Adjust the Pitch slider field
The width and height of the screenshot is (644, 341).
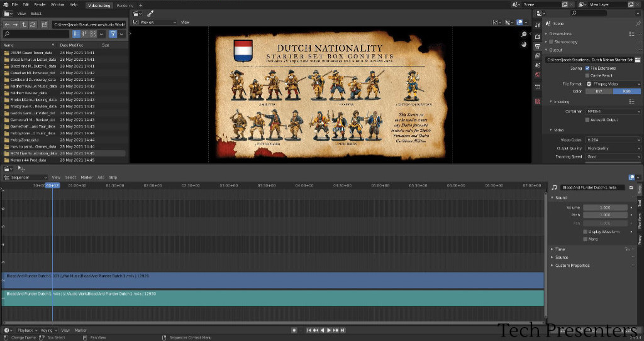[605, 215]
